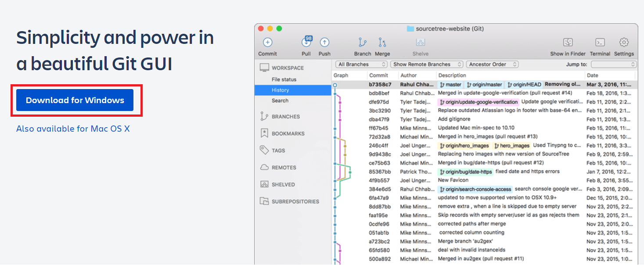Click the origin/hero_images branch label
The image size is (644, 265).
(x=464, y=146)
